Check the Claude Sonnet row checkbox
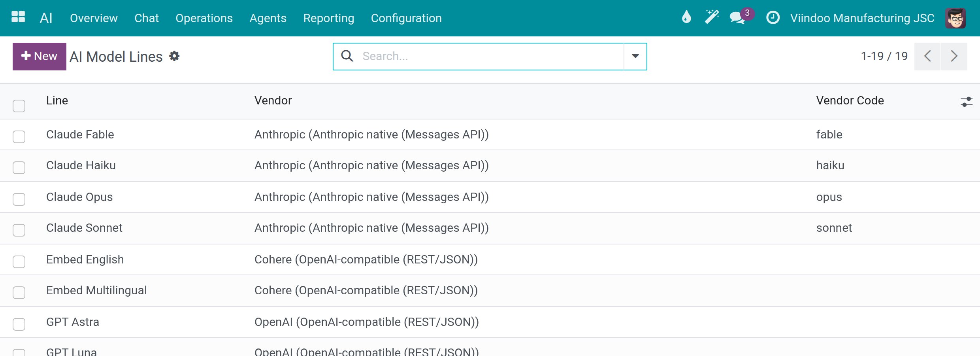Image resolution: width=980 pixels, height=356 pixels. coord(19,230)
